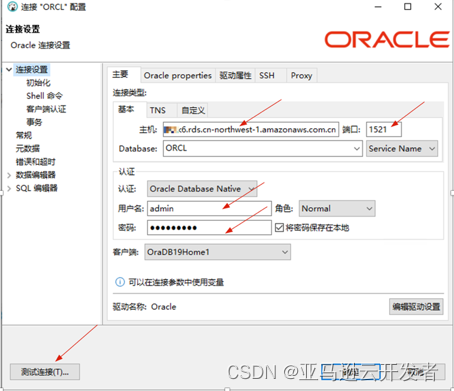The height and width of the screenshot is (391, 454).
Task: Select 元数据 in the settings tree
Action: [x=28, y=149]
